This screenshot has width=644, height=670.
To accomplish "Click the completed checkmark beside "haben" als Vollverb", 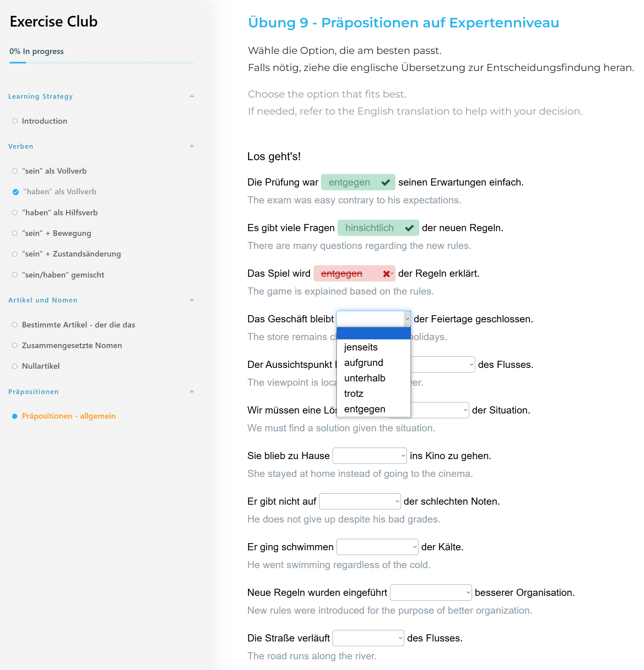I will [15, 192].
